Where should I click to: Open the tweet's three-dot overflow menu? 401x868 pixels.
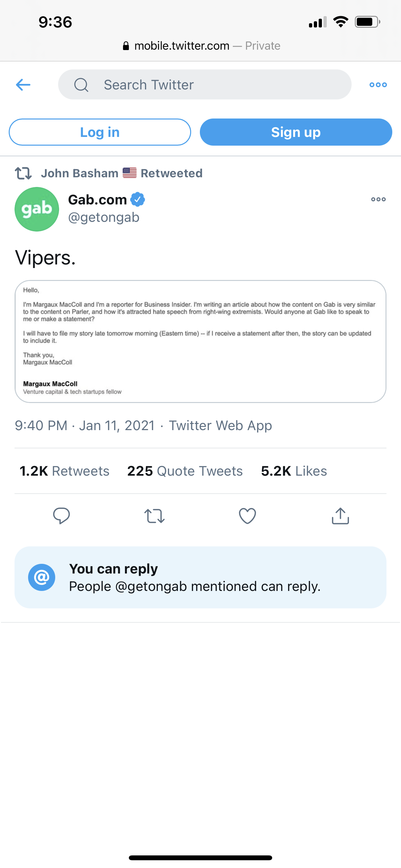pos(378,199)
